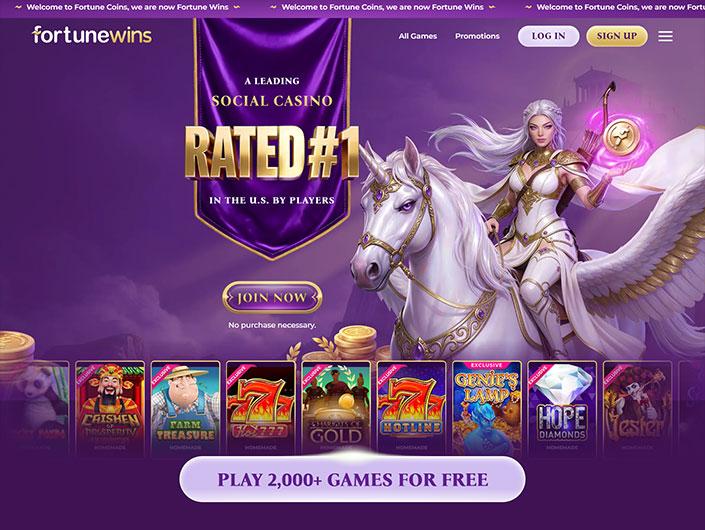Open the flaming 777 slot tile

point(261,408)
